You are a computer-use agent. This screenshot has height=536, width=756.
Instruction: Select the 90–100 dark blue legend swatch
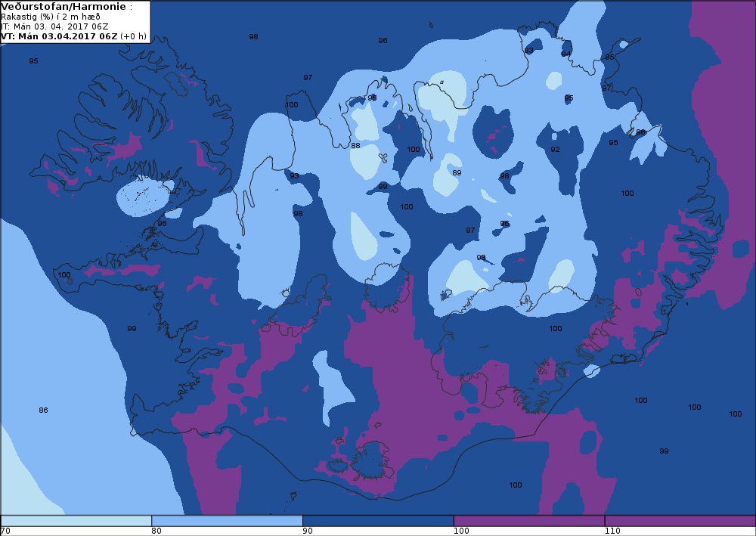click(x=378, y=521)
